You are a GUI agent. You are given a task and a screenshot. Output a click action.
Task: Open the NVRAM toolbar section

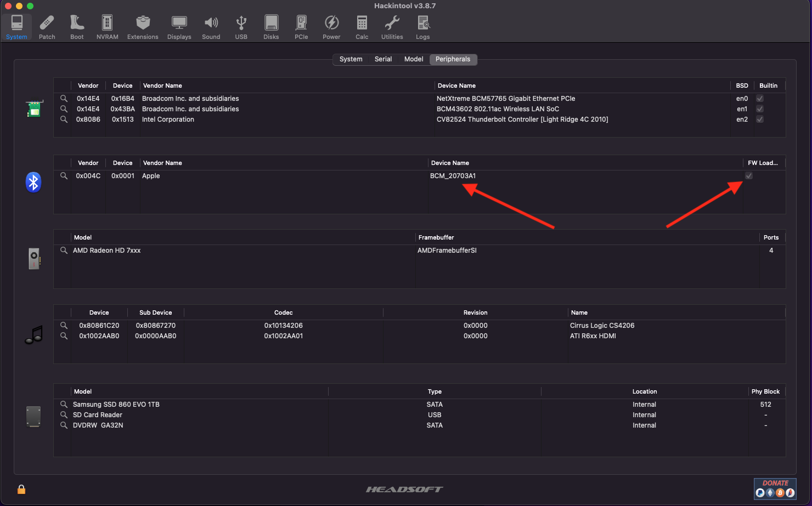[x=107, y=27]
